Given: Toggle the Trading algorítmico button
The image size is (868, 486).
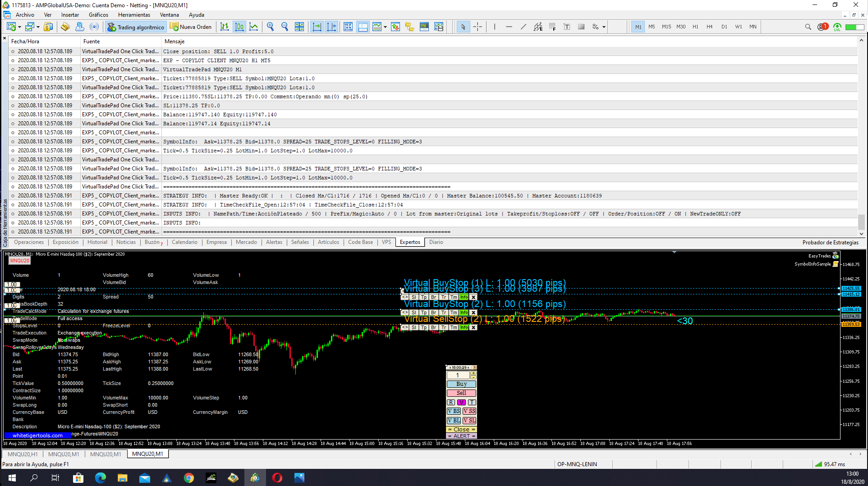Looking at the screenshot, I should [136, 27].
